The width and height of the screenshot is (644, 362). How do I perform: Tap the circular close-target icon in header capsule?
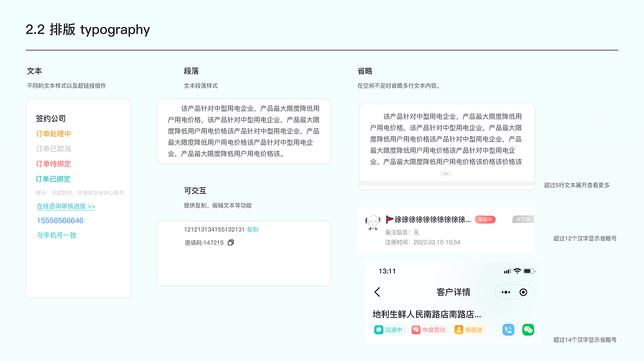click(x=522, y=292)
